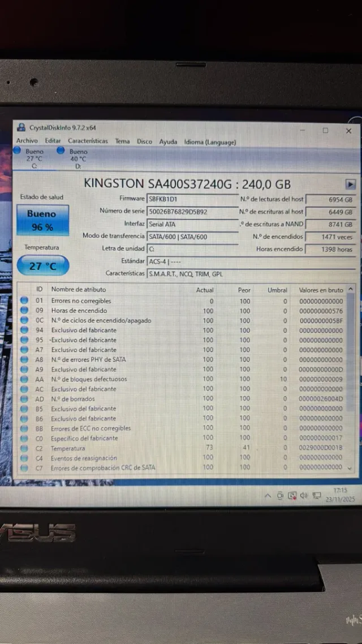Open the Disco menu
The image size is (362, 644).
tap(144, 141)
